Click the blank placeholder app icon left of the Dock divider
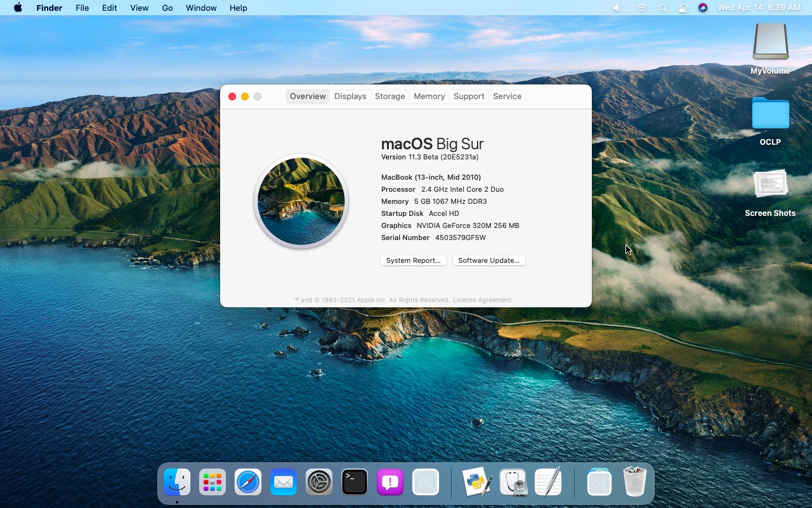Image resolution: width=812 pixels, height=508 pixels. click(x=426, y=483)
